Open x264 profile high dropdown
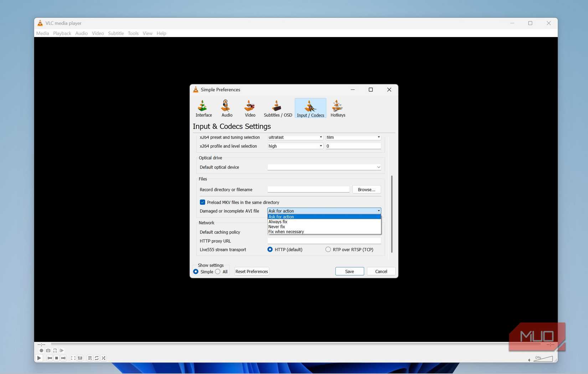 [x=295, y=146]
